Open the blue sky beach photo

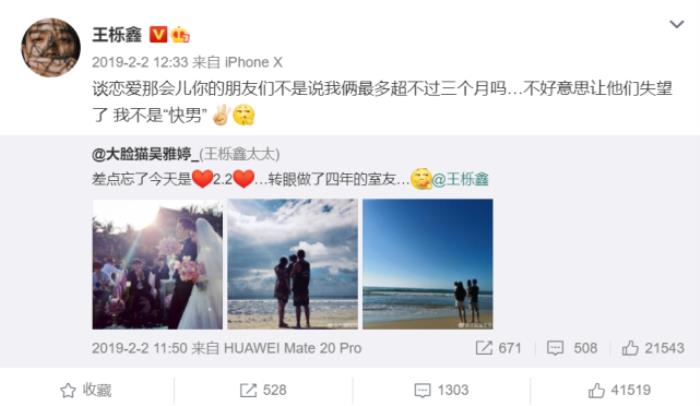pyautogui.click(x=428, y=264)
